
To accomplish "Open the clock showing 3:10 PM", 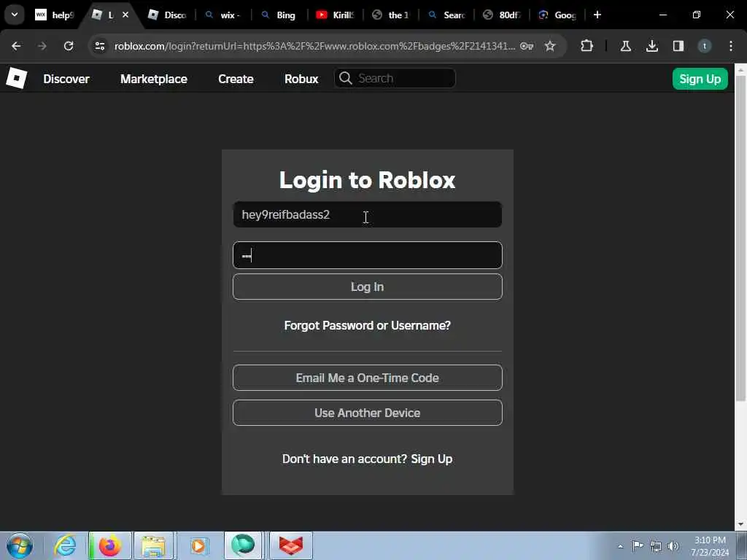I will coord(710,546).
